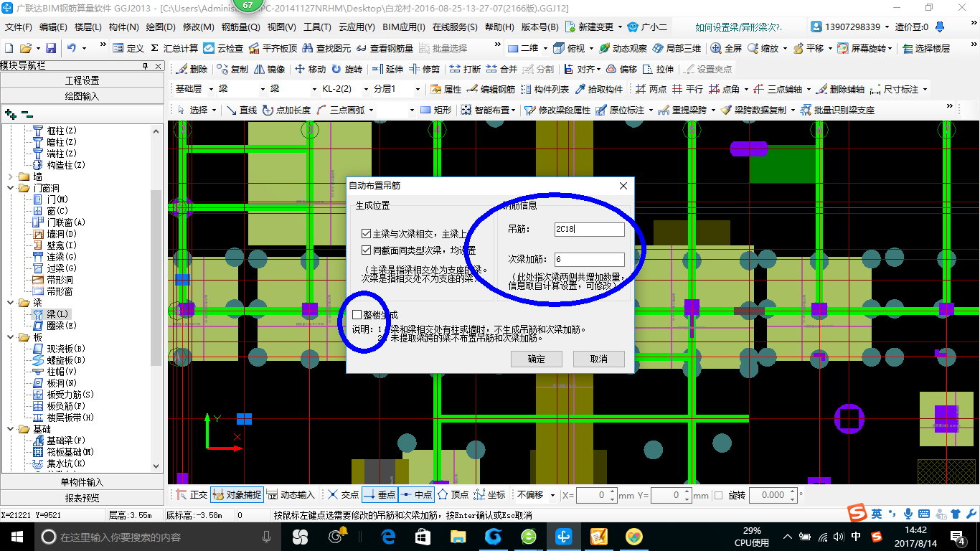Click 修改梁段属性 beam segment tool

coord(558,110)
